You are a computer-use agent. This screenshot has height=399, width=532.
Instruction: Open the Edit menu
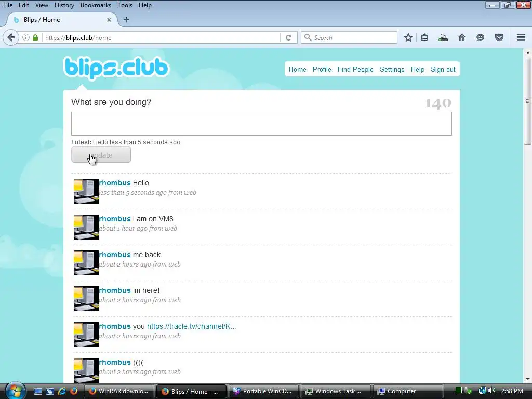(23, 5)
